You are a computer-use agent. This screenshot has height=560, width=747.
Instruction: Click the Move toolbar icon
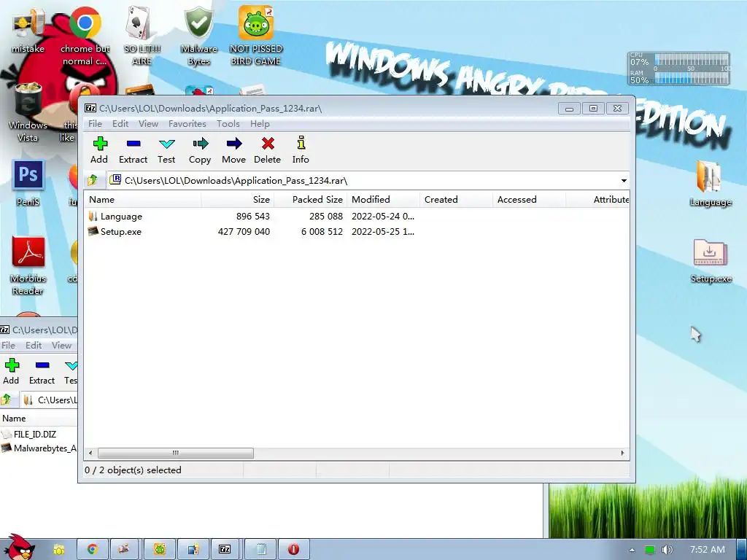pyautogui.click(x=233, y=150)
